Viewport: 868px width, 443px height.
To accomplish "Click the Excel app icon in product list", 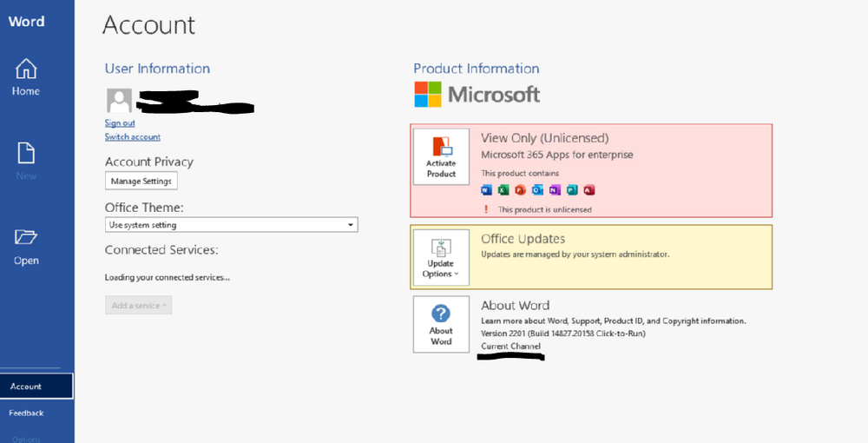I will (x=503, y=190).
